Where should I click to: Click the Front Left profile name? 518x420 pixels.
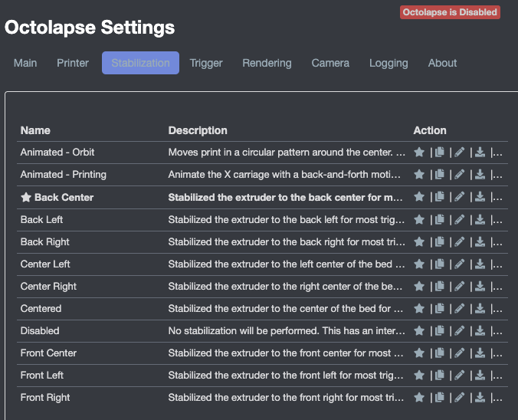pos(42,375)
